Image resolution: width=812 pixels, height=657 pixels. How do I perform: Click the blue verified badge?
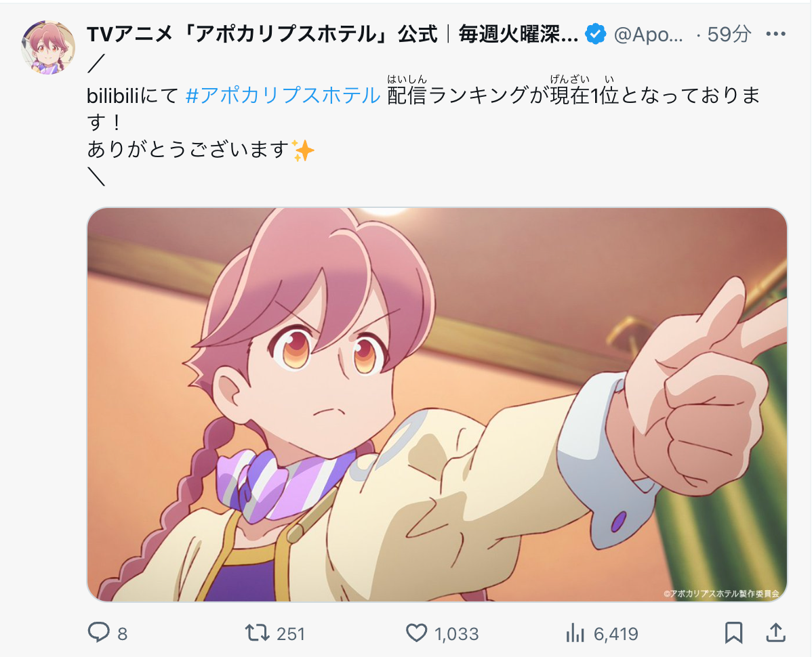(596, 34)
